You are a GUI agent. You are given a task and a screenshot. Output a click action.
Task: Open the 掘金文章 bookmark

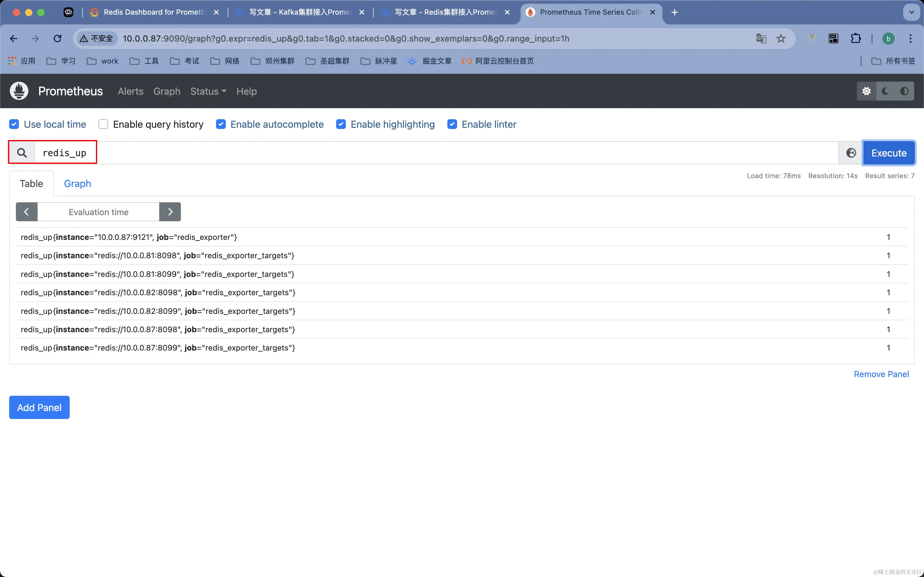430,61
